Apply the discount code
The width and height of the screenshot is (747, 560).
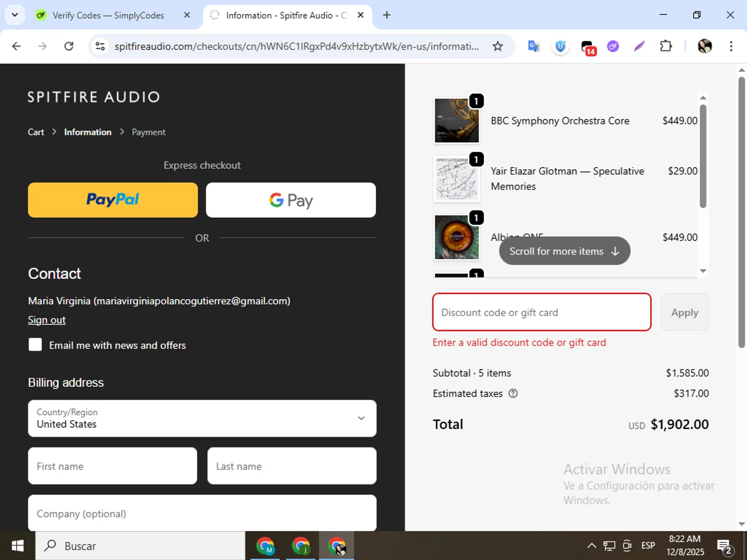[685, 312]
